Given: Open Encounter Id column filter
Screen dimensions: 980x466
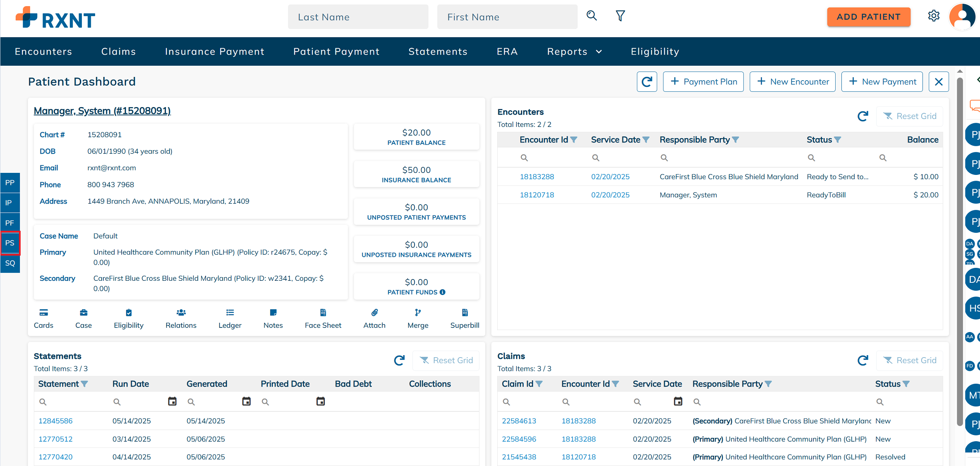Looking at the screenshot, I should pos(574,140).
